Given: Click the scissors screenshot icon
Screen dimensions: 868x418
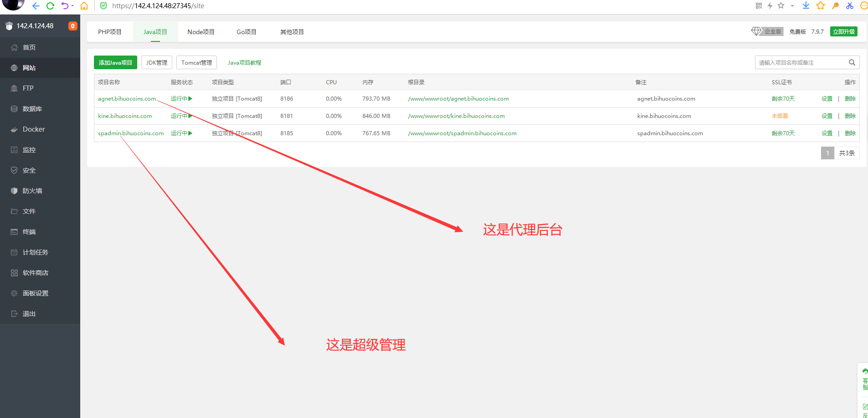Looking at the screenshot, I should coord(850,5).
